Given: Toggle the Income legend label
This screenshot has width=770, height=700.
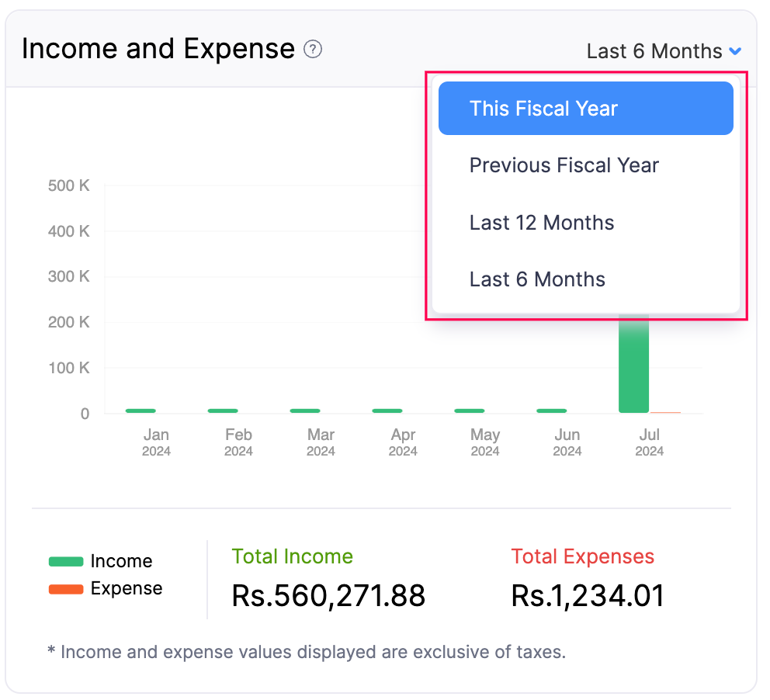Looking at the screenshot, I should (121, 561).
